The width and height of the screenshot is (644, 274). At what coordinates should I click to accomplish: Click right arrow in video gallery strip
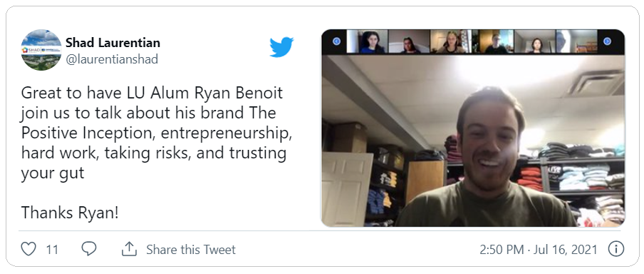[608, 41]
